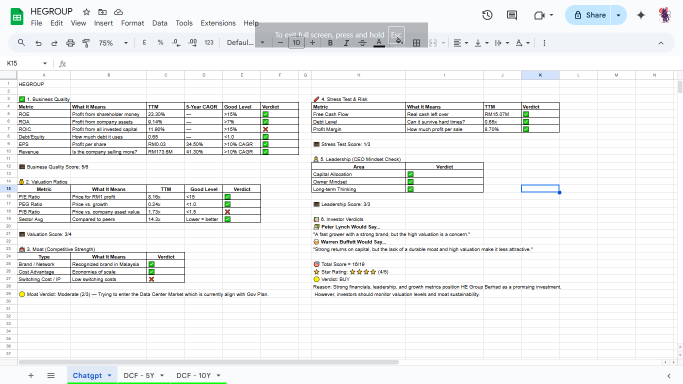Viewport: 683px width, 384px height.
Task: Toggle the Free Cash Flow verdict checkbox
Action: click(x=526, y=114)
